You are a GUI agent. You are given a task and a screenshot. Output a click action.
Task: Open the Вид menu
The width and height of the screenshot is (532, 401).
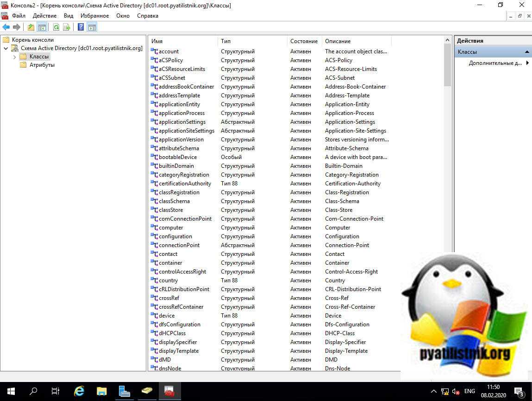(x=69, y=16)
